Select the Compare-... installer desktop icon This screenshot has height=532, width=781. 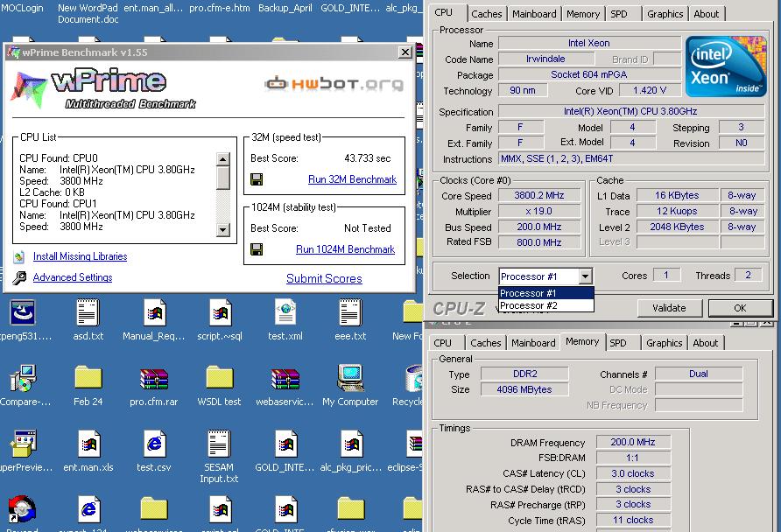click(x=23, y=378)
